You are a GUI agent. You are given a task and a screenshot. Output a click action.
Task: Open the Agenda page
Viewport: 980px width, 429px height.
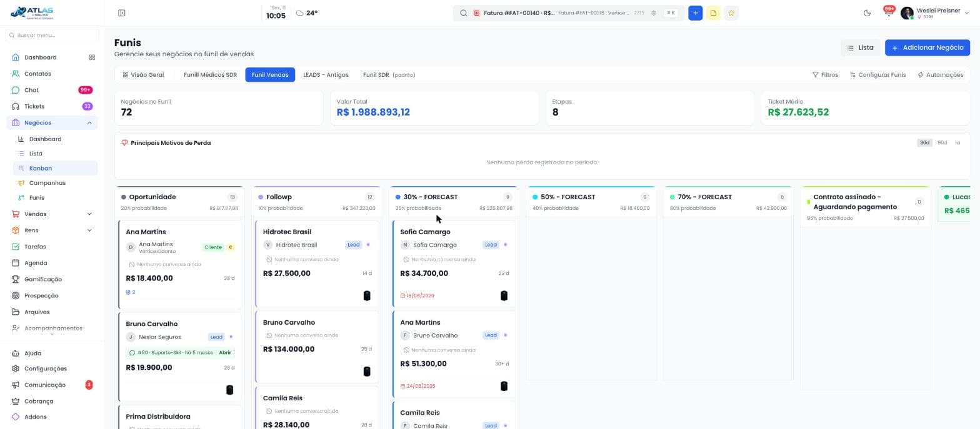point(36,263)
